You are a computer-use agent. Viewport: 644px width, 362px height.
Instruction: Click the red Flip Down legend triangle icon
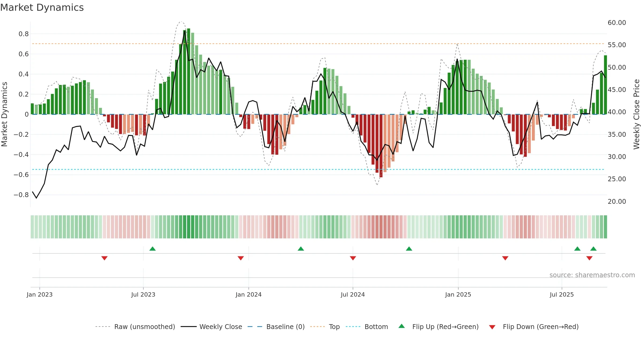point(492,327)
